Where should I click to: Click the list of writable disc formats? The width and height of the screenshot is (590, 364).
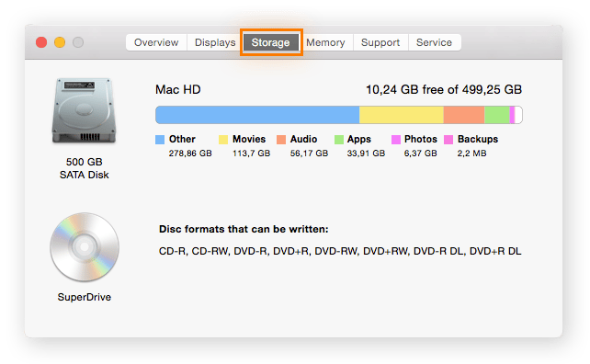pyautogui.click(x=340, y=251)
